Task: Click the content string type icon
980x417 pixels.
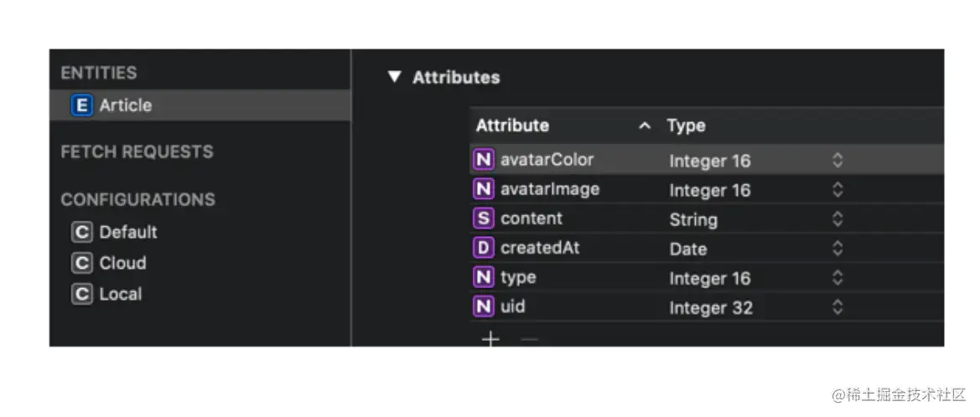Action: coord(484,219)
